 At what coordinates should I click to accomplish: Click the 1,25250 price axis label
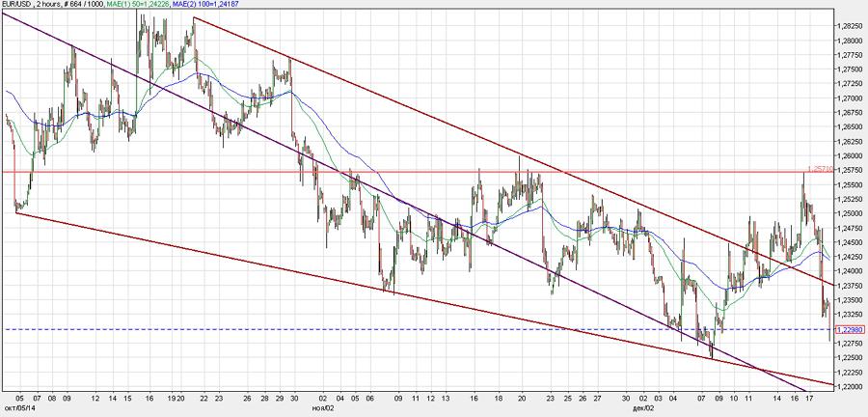[x=850, y=200]
